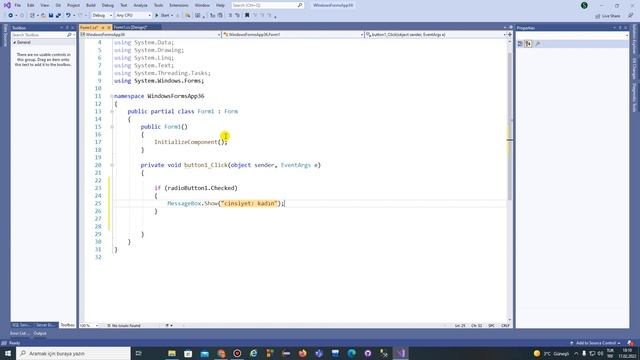The image size is (640, 360).
Task: Click the SPC indentation indicator
Action: [x=491, y=326]
